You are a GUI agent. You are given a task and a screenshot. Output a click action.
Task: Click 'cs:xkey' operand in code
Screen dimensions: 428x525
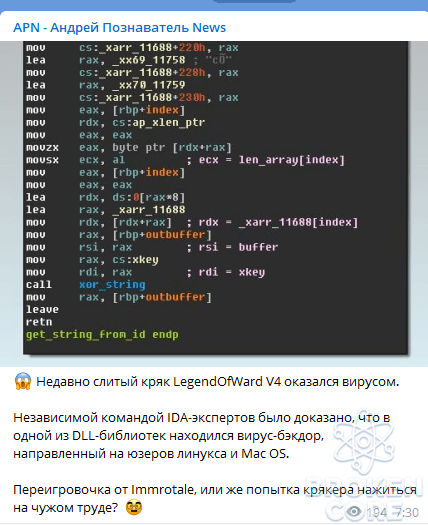[x=135, y=260]
